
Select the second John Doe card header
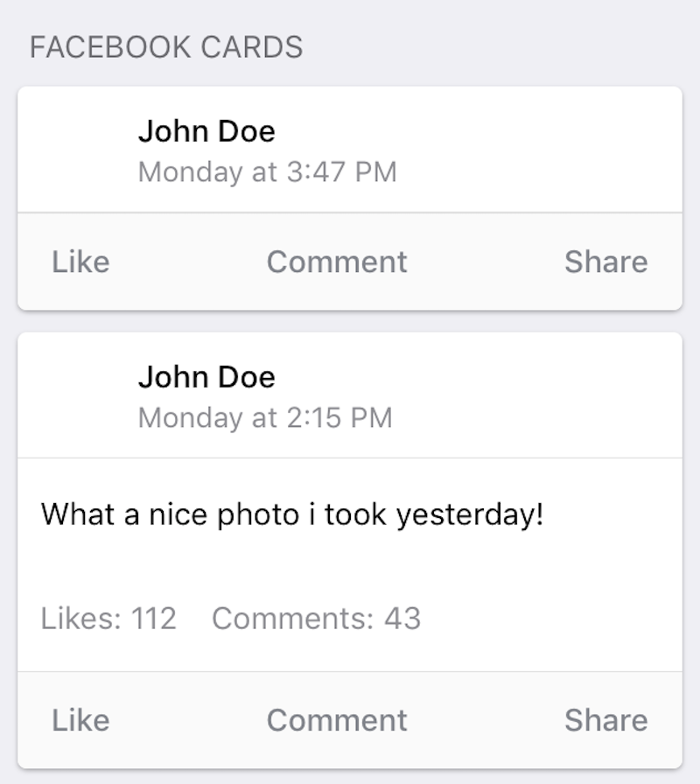coord(350,395)
